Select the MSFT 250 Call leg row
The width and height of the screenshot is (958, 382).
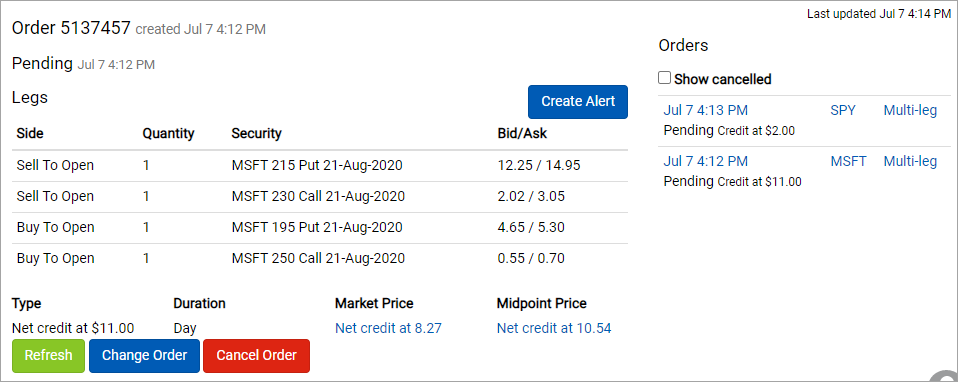click(320, 259)
